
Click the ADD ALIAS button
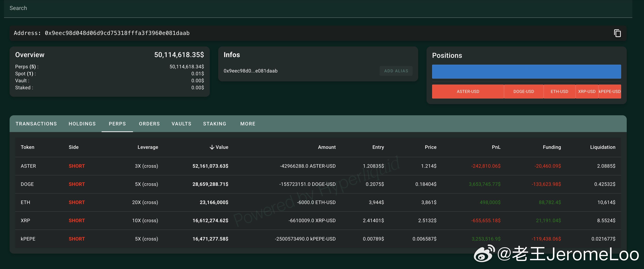coord(396,71)
